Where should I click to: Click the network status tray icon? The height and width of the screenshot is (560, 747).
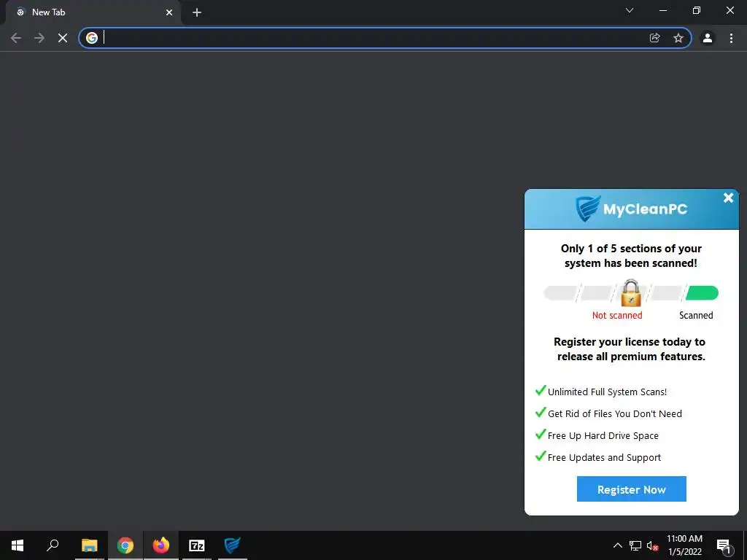tap(635, 545)
